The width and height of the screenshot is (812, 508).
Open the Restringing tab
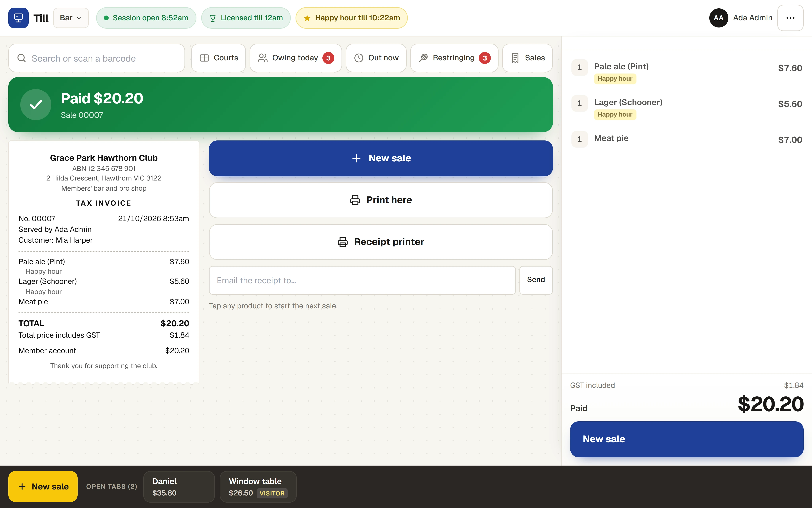click(454, 58)
